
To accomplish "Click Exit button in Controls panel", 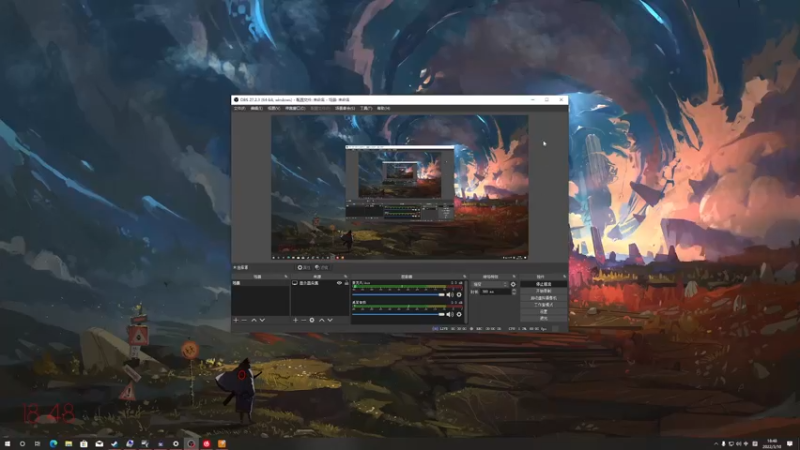I will point(543,318).
